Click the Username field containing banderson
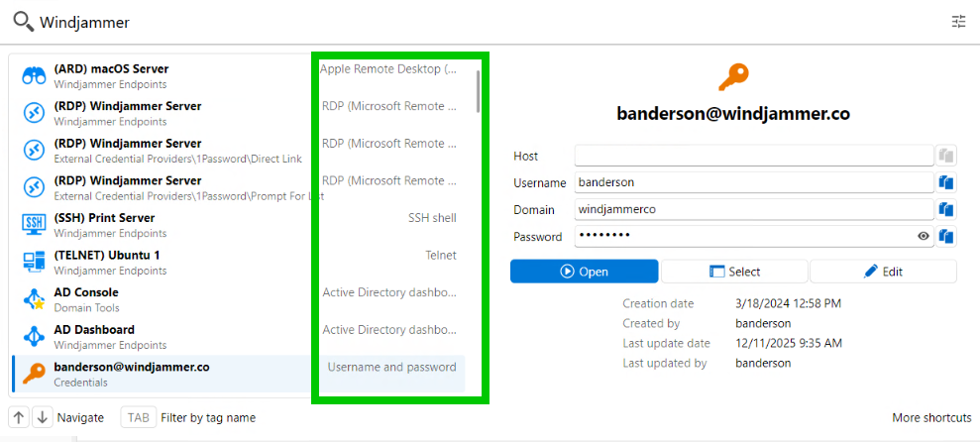 tap(754, 182)
